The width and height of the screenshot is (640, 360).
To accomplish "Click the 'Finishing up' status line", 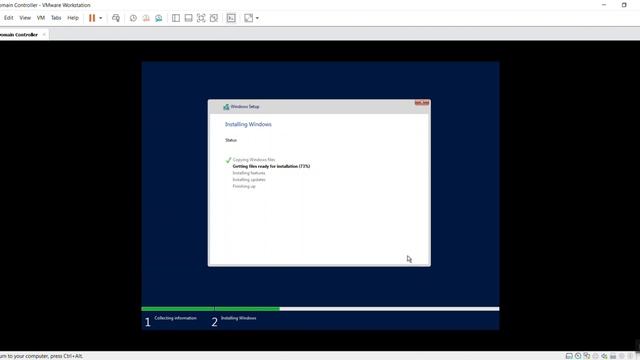I will click(x=244, y=186).
